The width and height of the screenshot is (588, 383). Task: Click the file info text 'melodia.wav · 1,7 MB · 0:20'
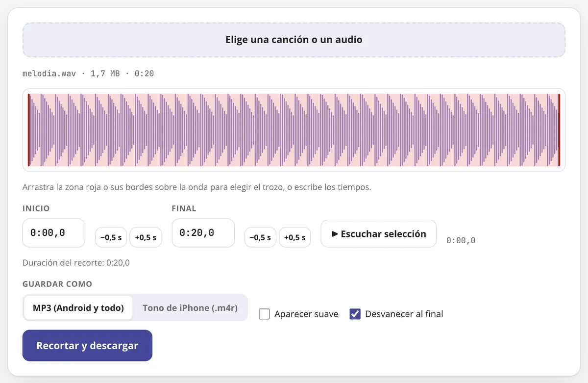tap(88, 74)
